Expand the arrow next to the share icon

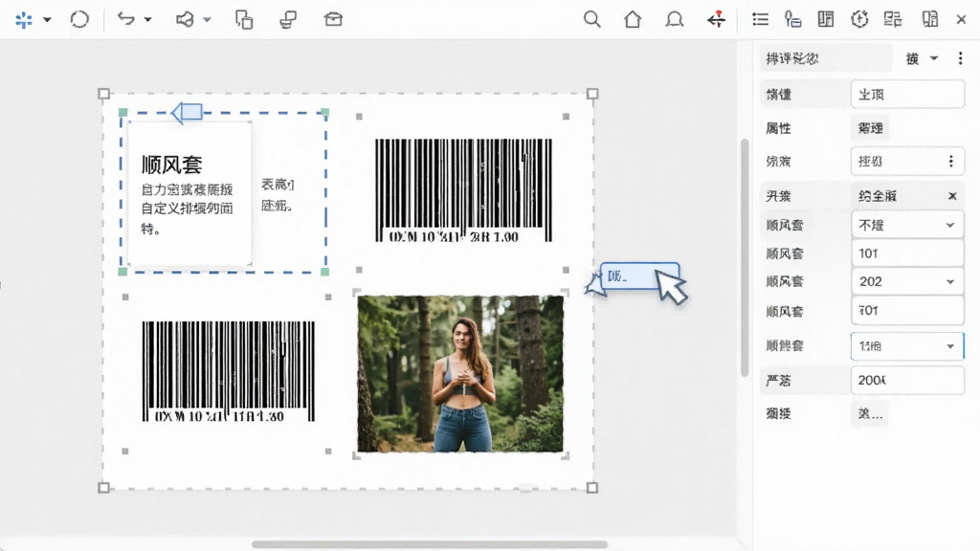point(207,20)
